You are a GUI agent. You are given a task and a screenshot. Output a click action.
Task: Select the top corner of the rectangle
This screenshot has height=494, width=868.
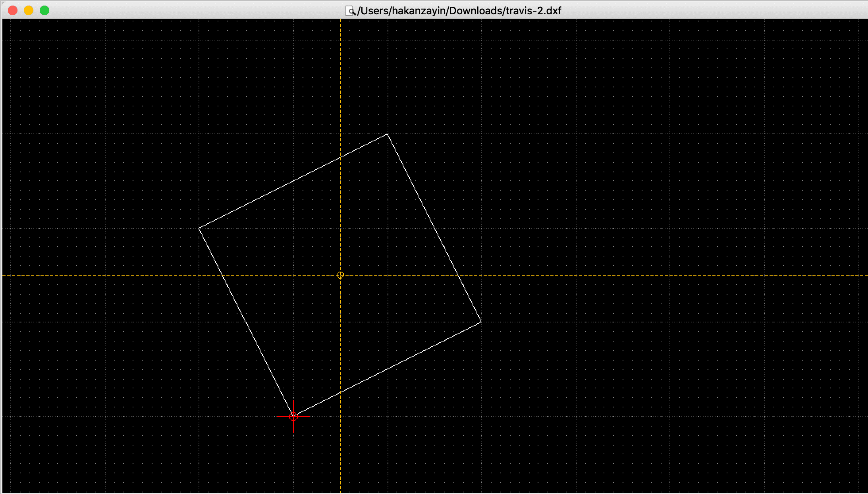(388, 134)
